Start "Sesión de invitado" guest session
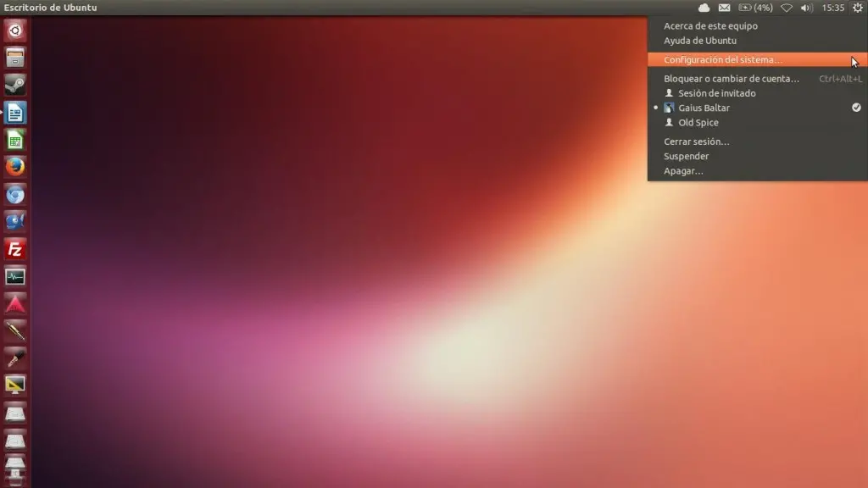The image size is (868, 488). click(x=757, y=93)
